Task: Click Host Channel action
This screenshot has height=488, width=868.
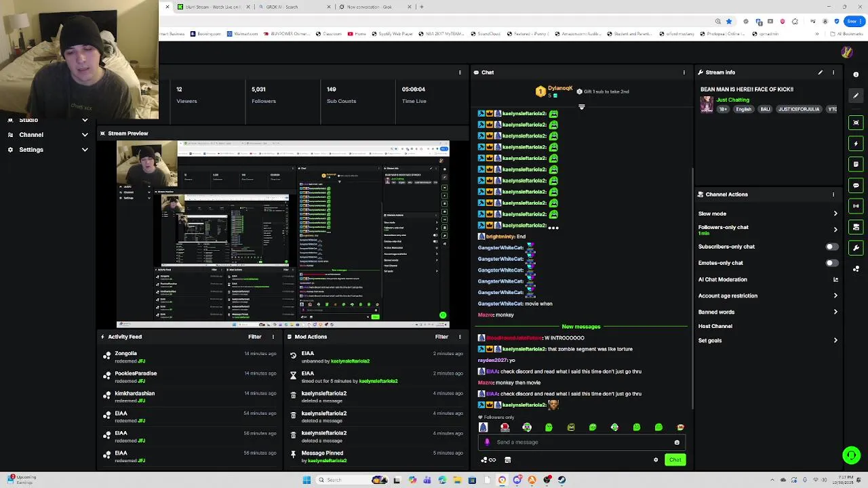Action: point(715,326)
